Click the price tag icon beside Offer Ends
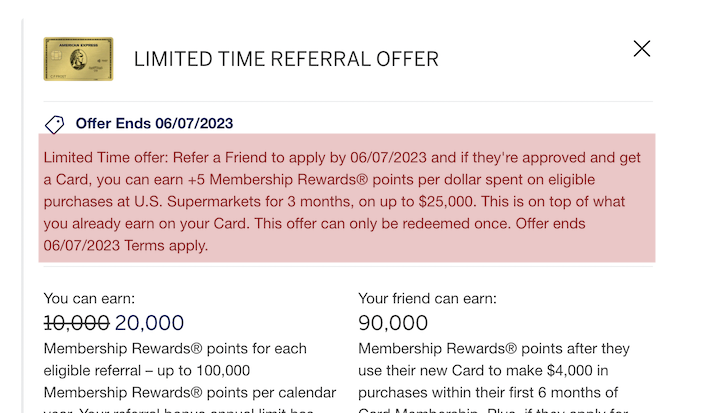The height and width of the screenshot is (413, 708). point(54,124)
